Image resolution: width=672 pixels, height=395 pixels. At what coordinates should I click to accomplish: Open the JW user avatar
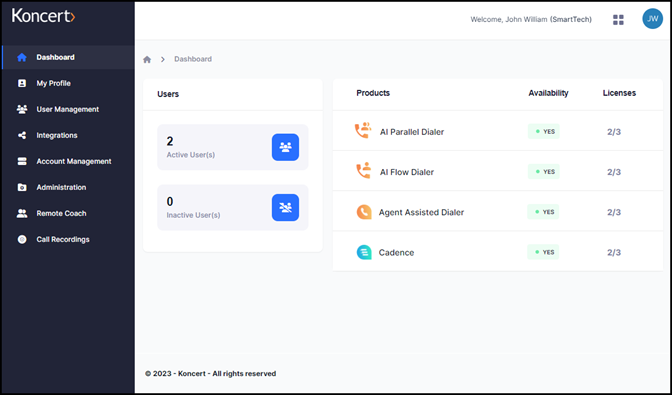click(x=652, y=19)
